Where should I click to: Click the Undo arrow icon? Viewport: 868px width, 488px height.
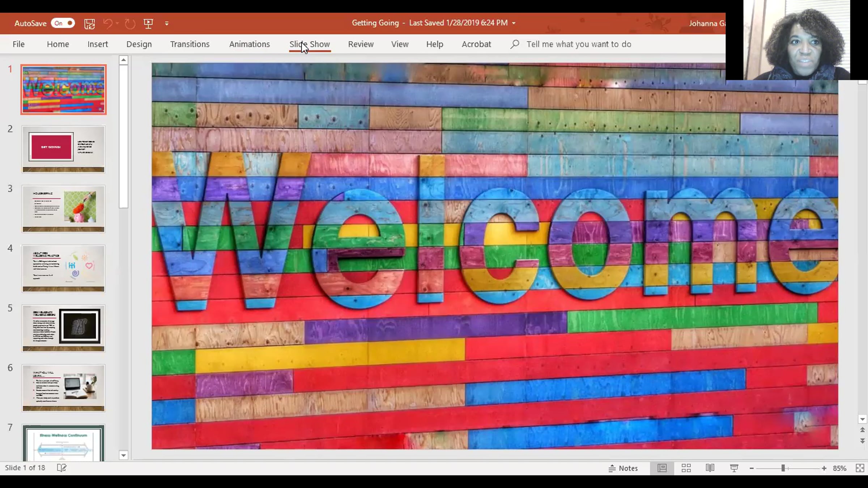tap(108, 24)
